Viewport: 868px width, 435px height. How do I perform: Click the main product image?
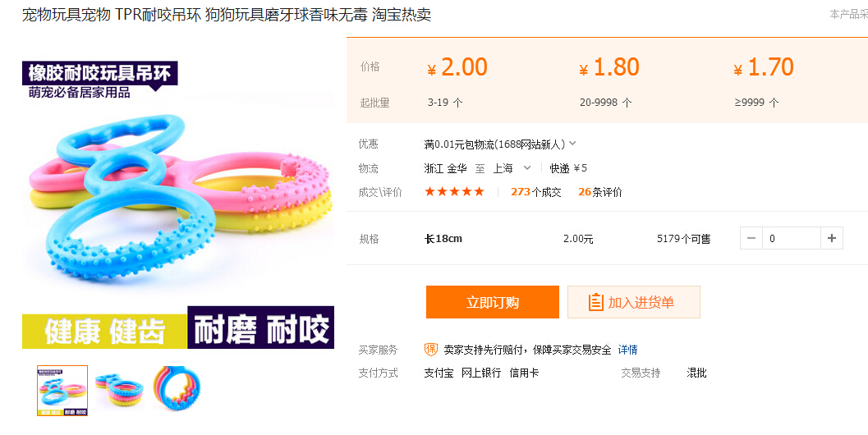coord(177,201)
